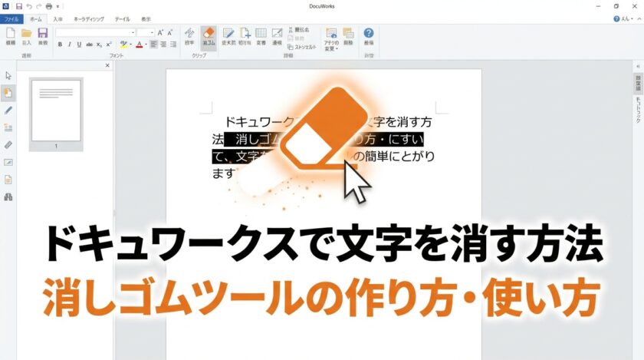Screen dimensions: 644x360
Task: Click the purple floppy disk ribbon icon
Action: [43, 36]
